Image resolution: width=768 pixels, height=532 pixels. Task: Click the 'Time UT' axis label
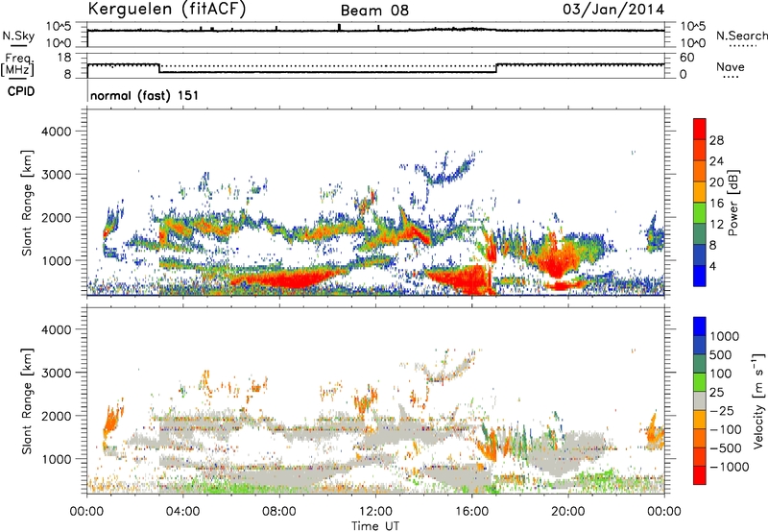375,525
